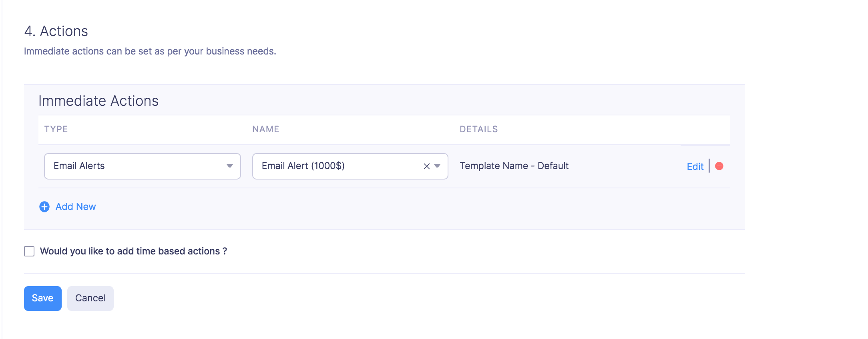Click the NAME column header
The height and width of the screenshot is (339, 868).
(x=266, y=129)
